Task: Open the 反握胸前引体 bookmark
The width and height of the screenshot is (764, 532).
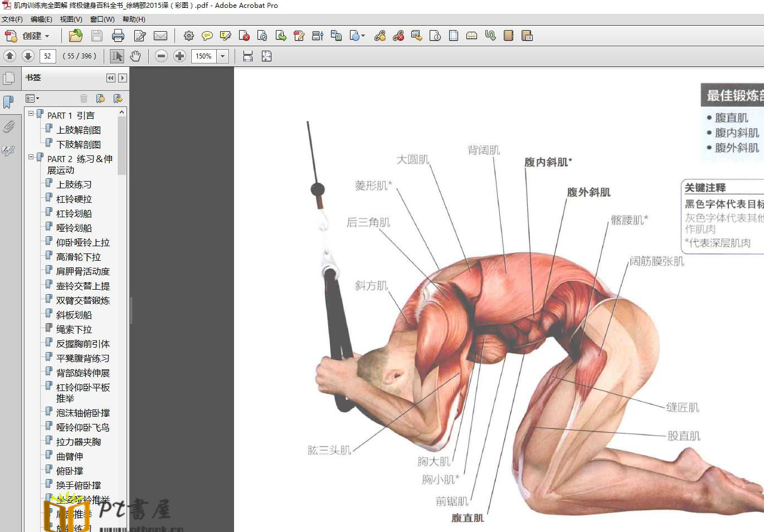Action: [83, 344]
